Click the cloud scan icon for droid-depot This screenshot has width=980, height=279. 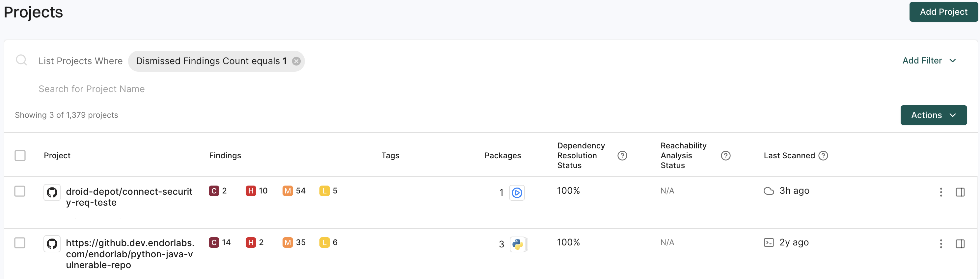point(769,191)
